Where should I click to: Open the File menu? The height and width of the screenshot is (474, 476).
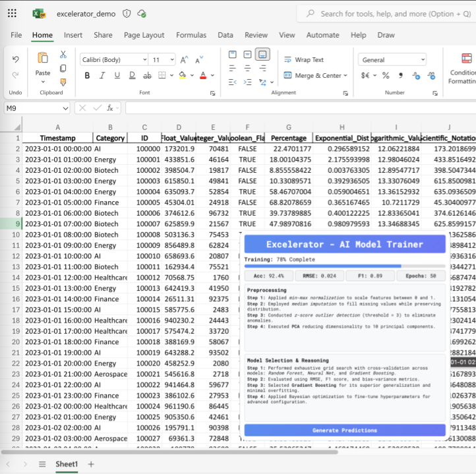click(16, 35)
